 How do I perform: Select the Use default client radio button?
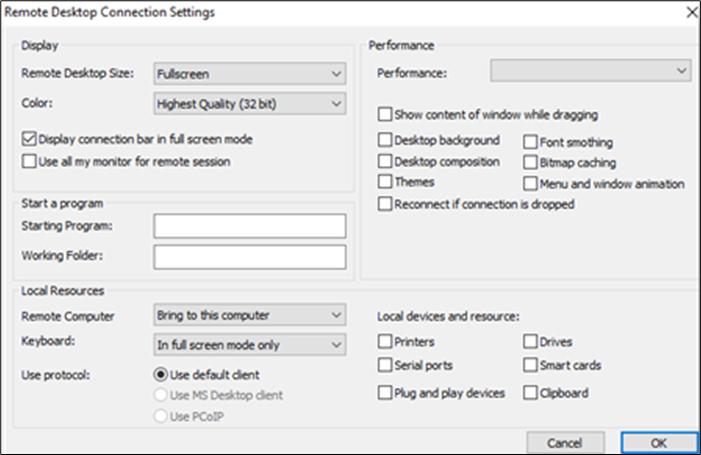pos(160,374)
